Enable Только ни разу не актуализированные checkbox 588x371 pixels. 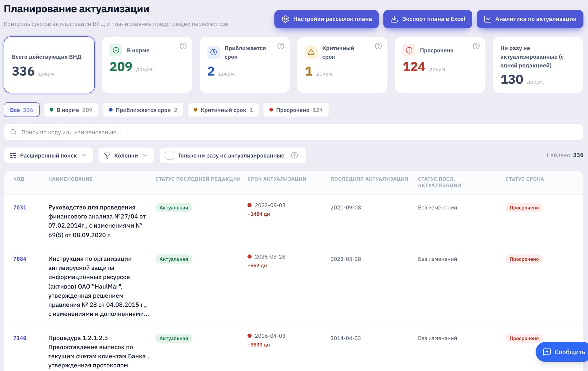pos(169,155)
